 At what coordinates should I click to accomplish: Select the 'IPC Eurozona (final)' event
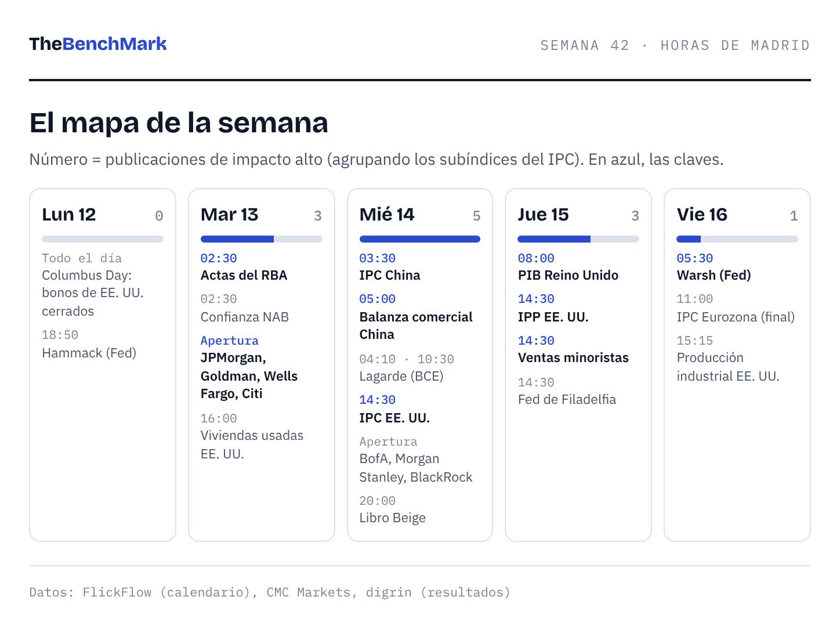point(736,317)
